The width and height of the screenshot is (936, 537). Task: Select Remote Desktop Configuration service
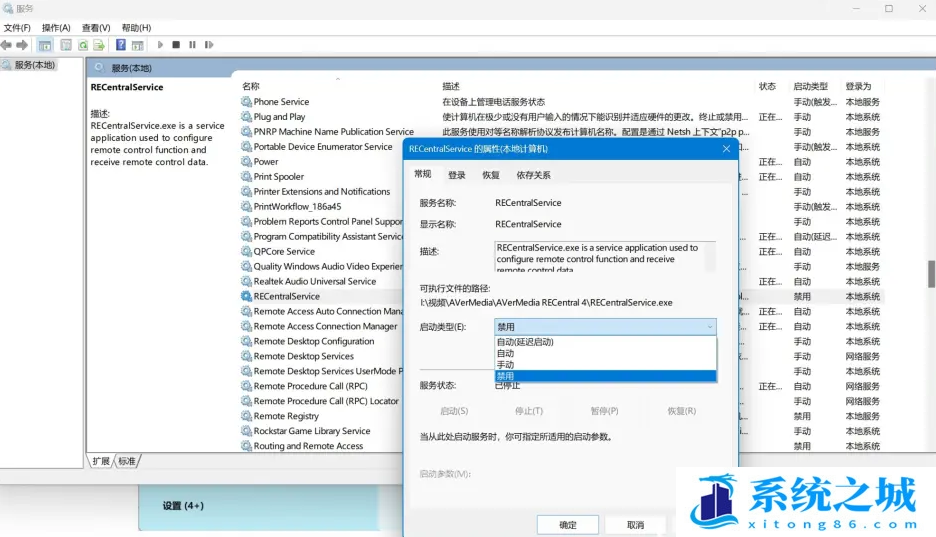[x=313, y=341]
